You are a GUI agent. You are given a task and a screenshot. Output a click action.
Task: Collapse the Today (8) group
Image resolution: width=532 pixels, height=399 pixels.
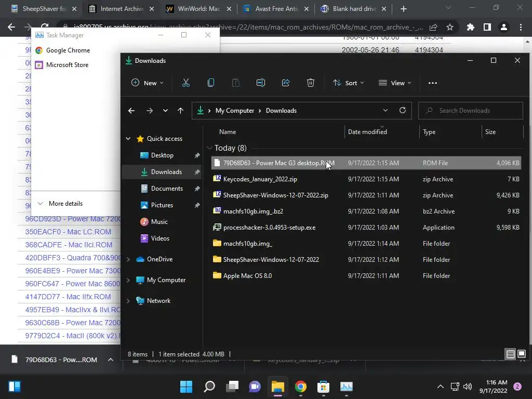click(209, 148)
